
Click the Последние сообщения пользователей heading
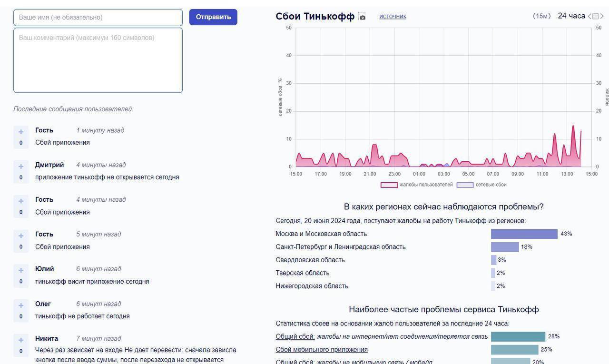(x=73, y=109)
